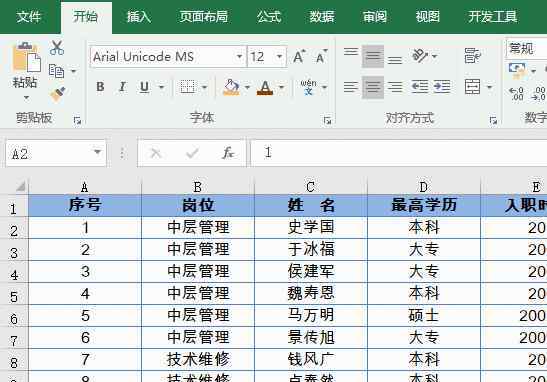The height and width of the screenshot is (382, 547).
Task: Apply font color A icon
Action: coord(265,87)
